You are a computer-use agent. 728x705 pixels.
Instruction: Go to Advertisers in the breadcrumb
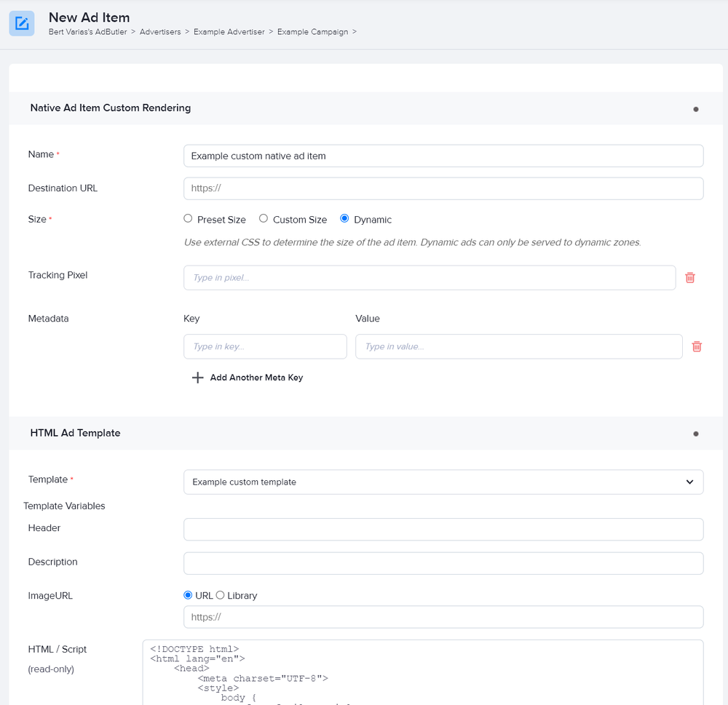click(x=160, y=32)
